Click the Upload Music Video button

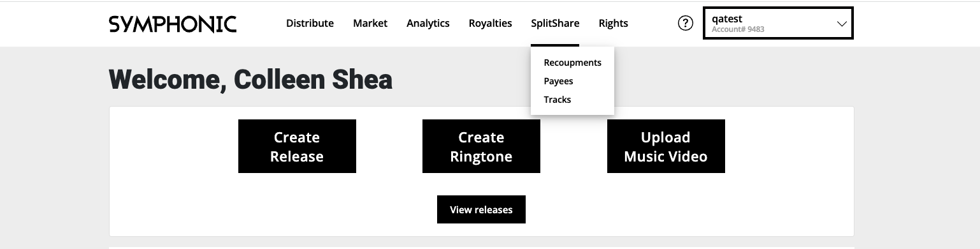(666, 146)
